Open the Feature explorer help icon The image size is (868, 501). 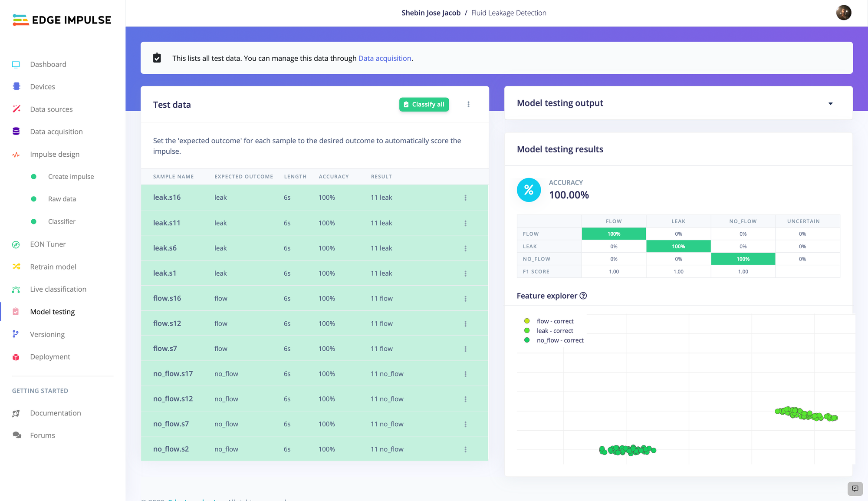click(583, 296)
